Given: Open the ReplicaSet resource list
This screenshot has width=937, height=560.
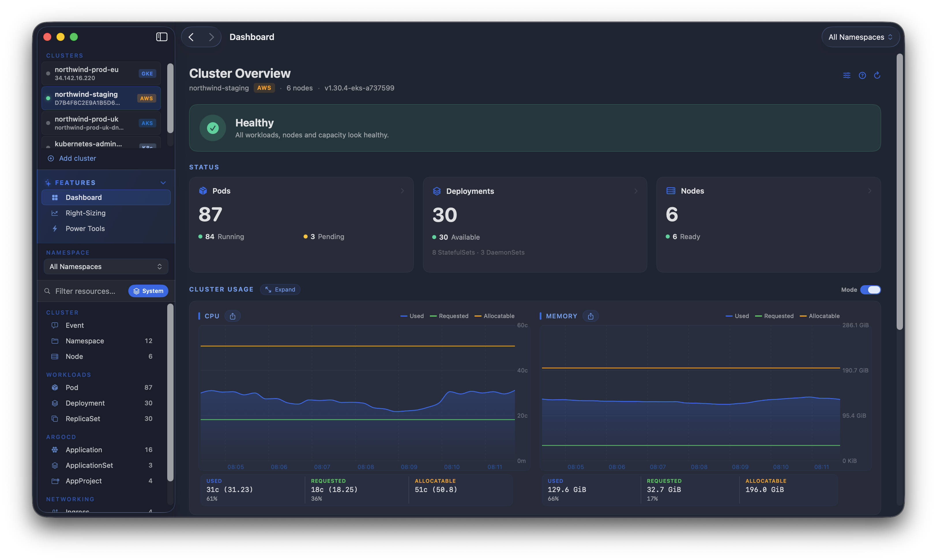Looking at the screenshot, I should [x=102, y=419].
